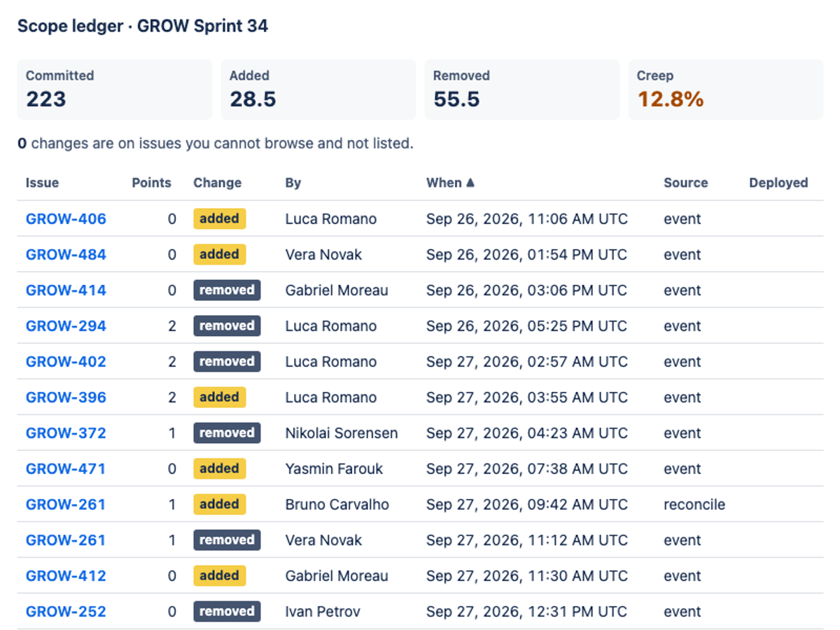Sort by the Deployed column header
This screenshot has width=840, height=630.
(778, 183)
